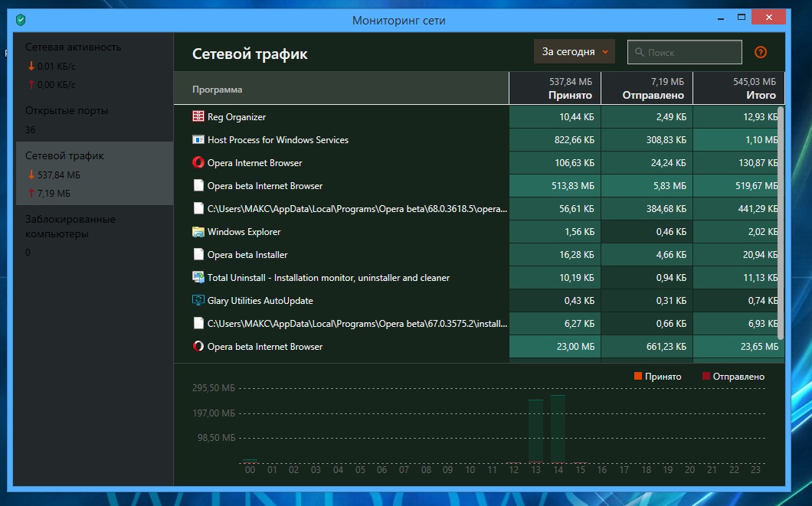Click the Host Process for Windows Services icon
Screen dimensions: 812x506
198,140
